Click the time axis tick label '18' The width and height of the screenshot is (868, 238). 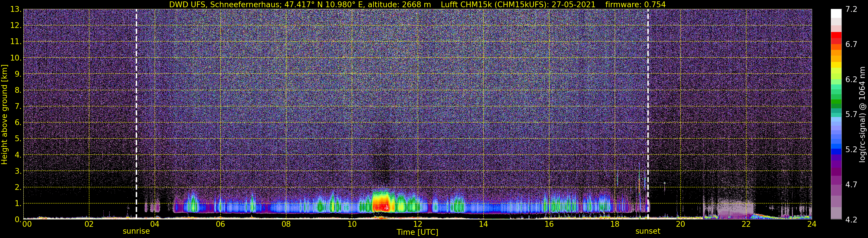click(614, 224)
